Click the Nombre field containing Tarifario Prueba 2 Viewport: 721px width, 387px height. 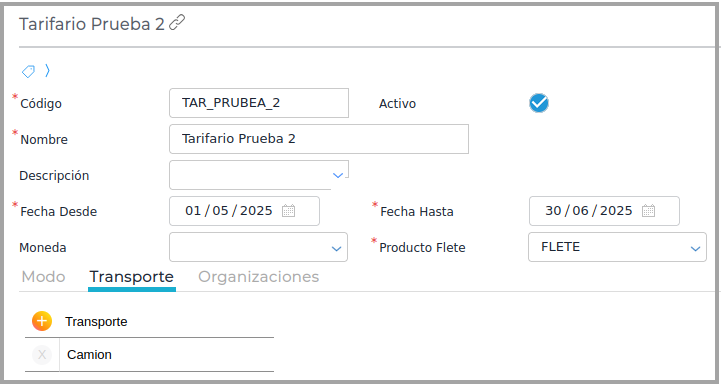pos(319,139)
